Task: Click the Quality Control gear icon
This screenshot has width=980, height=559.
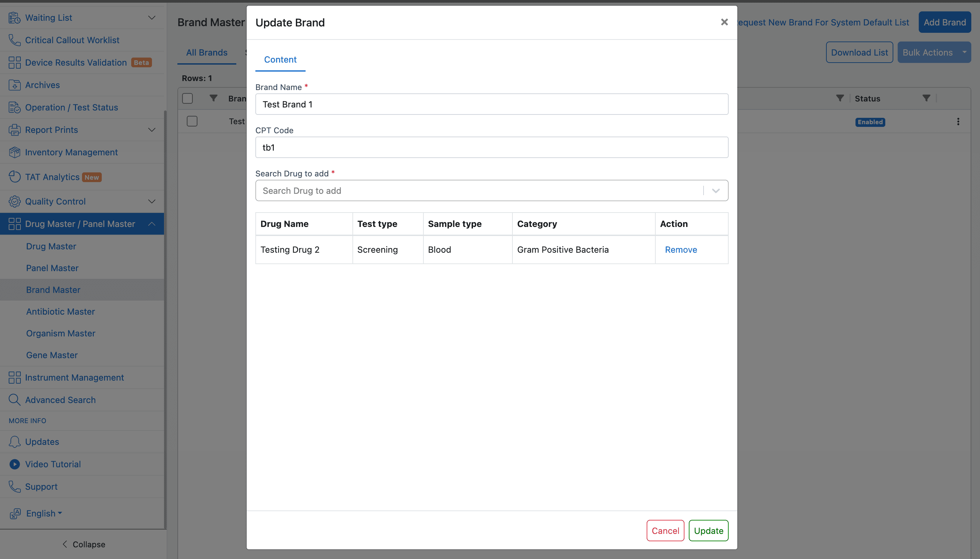Action: [15, 201]
